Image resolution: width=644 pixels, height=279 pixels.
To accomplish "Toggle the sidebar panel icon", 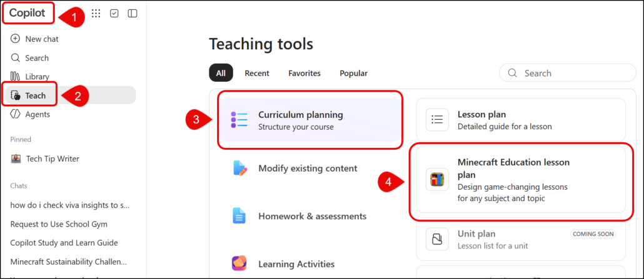I will coord(133,14).
